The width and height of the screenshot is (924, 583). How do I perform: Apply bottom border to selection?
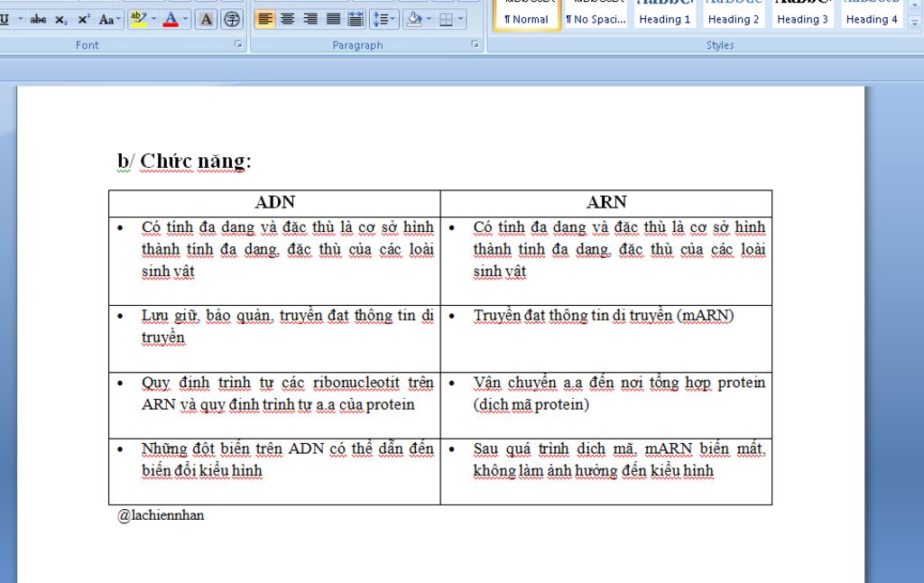(446, 20)
